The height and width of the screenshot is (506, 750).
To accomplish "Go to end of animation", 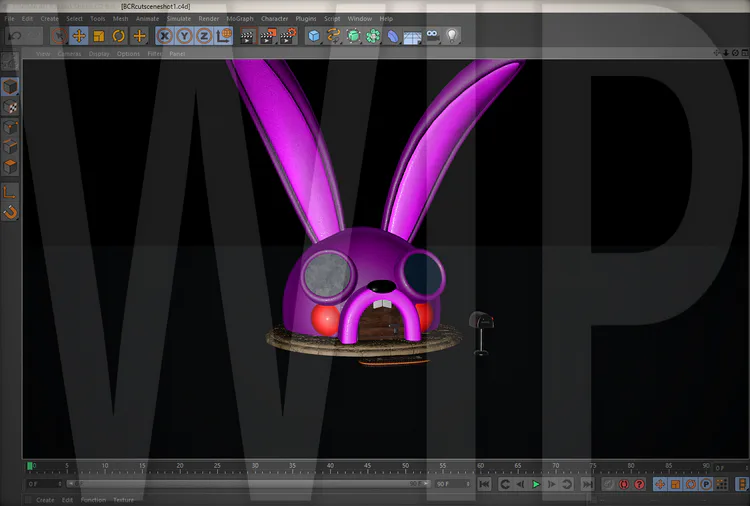I will click(587, 484).
